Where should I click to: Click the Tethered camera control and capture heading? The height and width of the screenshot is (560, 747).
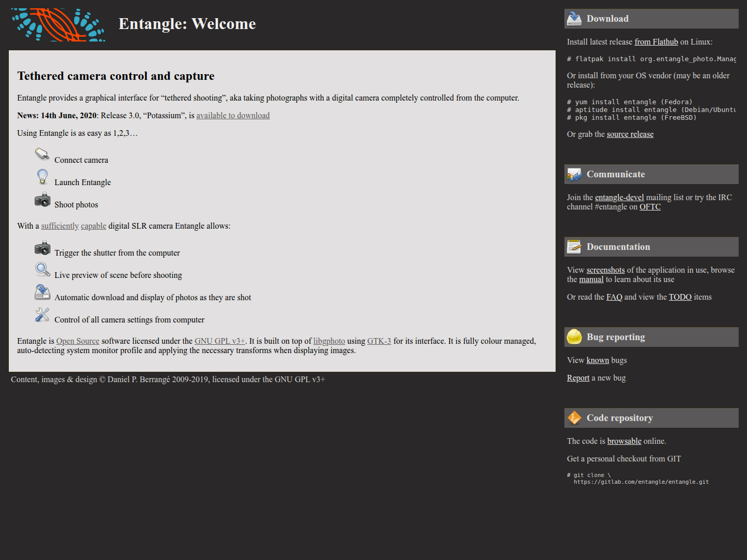pyautogui.click(x=116, y=76)
